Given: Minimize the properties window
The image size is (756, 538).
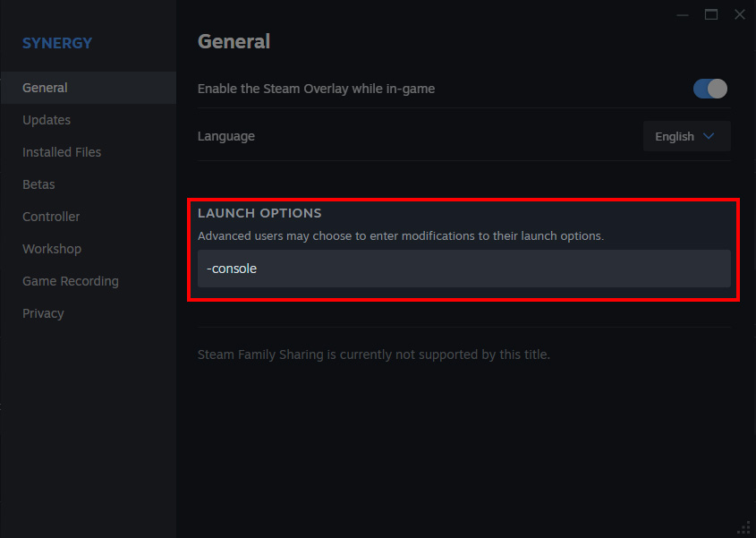Looking at the screenshot, I should click(684, 14).
